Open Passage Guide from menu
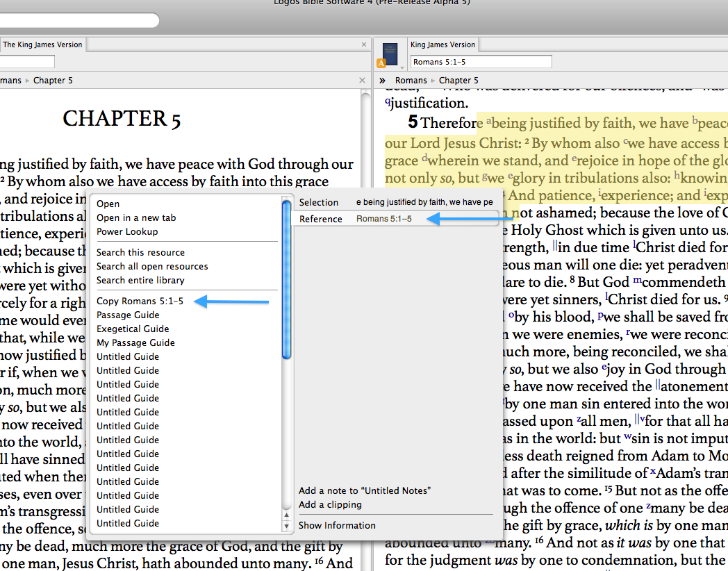Image resolution: width=728 pixels, height=571 pixels. [x=128, y=315]
